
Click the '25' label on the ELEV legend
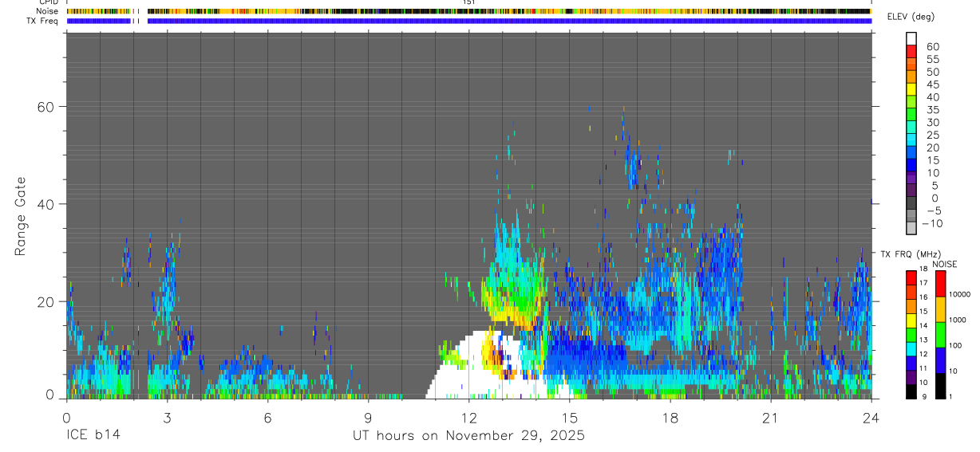coord(932,136)
